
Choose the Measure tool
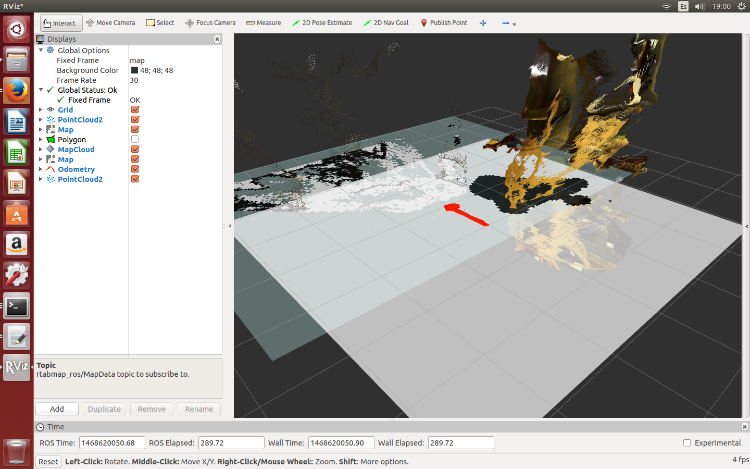(x=261, y=22)
